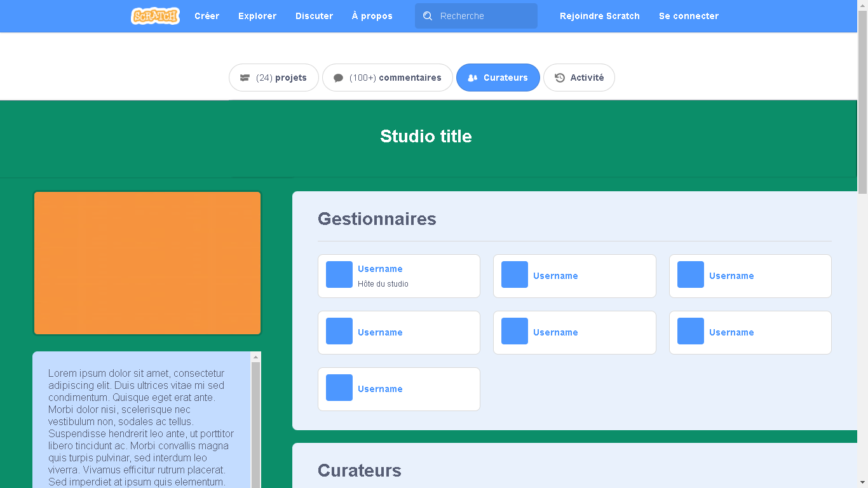Screen dimensions: 868x488
Task: Click the Scratch logo in the navigation bar
Action: click(155, 15)
